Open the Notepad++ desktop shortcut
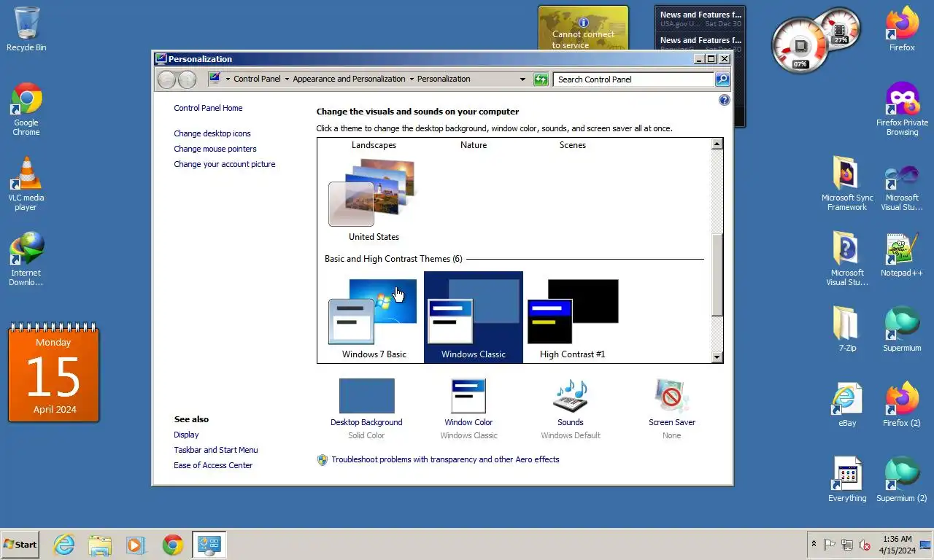The height and width of the screenshot is (560, 934). [x=902, y=255]
